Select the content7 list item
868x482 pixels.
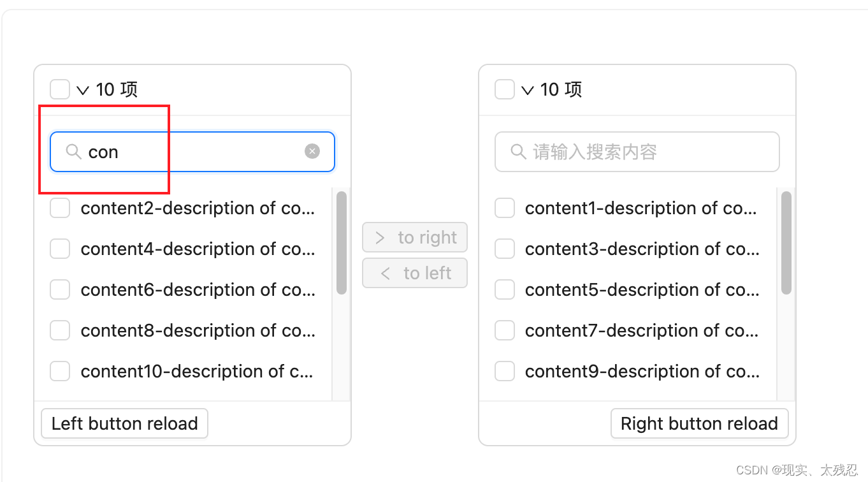point(628,330)
